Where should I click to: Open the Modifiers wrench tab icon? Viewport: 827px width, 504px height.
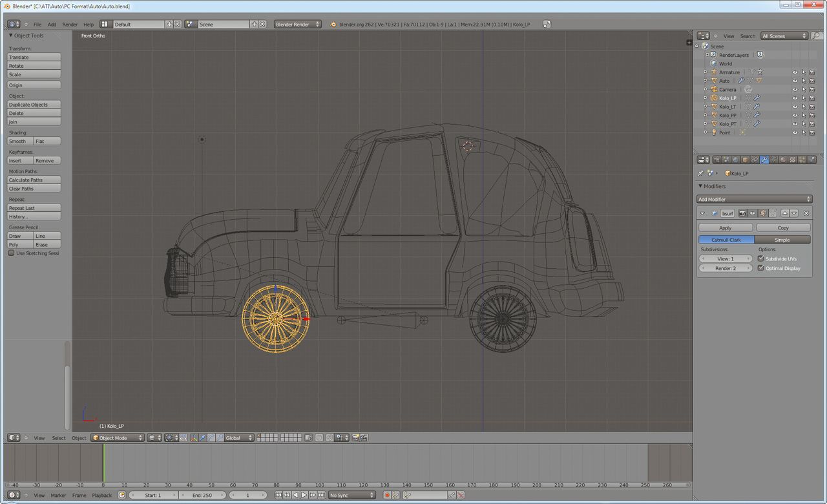pyautogui.click(x=764, y=160)
